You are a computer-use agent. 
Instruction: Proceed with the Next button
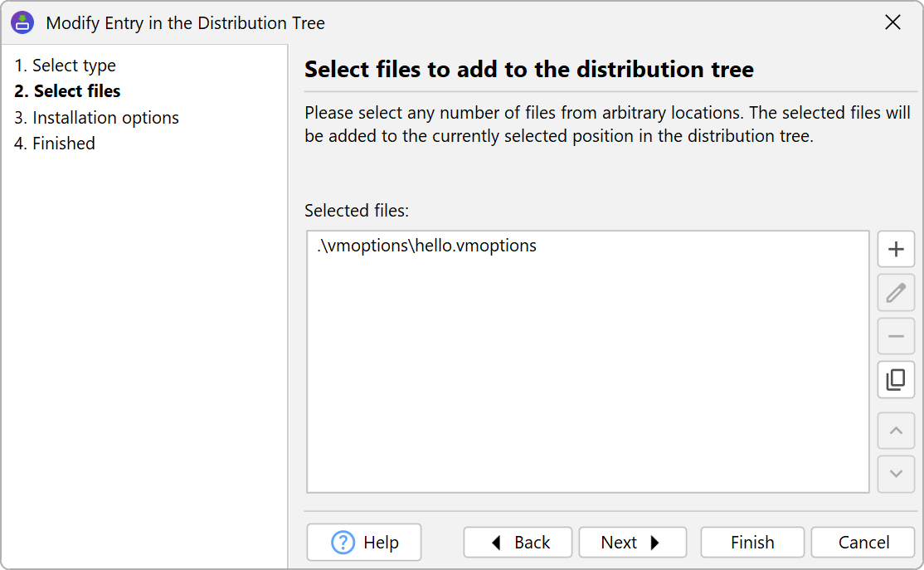[x=632, y=543]
